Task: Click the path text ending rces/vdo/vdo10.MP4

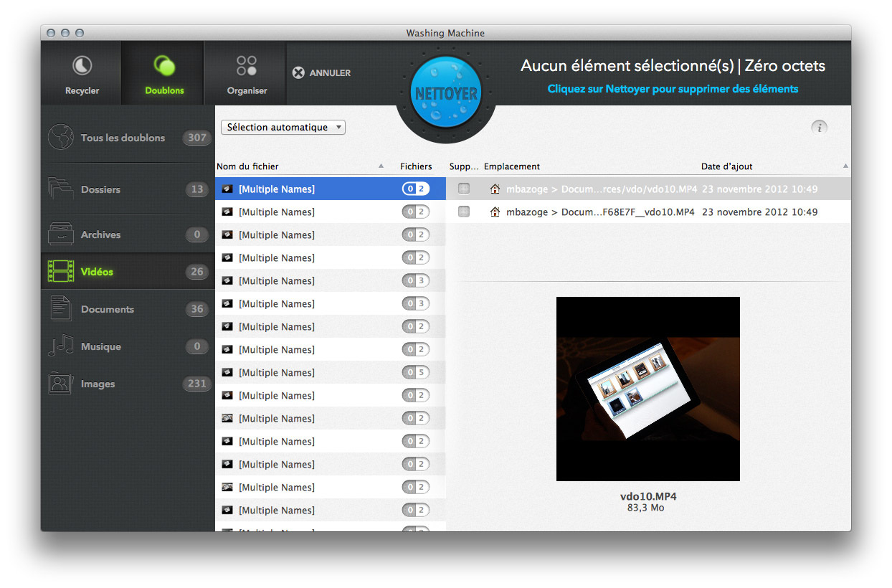Action: [600, 189]
